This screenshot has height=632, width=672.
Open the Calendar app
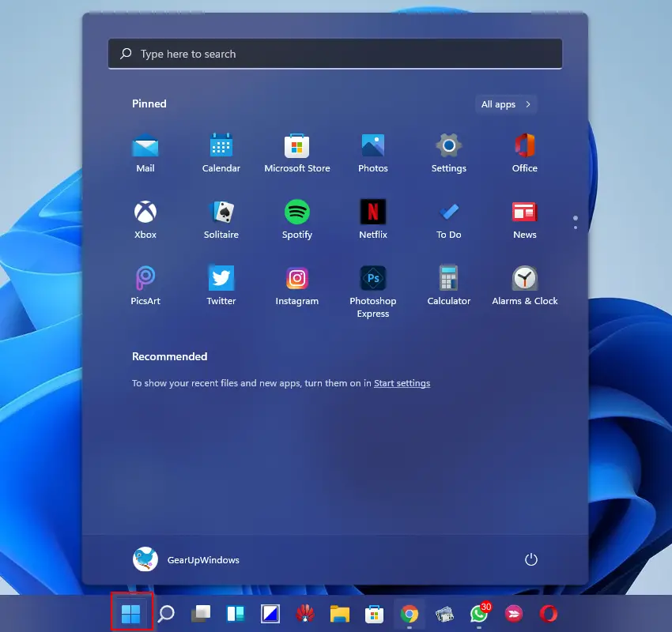(x=221, y=152)
